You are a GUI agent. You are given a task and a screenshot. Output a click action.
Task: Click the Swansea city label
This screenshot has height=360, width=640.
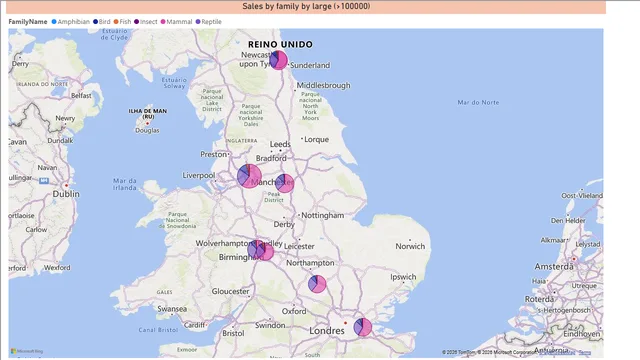point(172,309)
